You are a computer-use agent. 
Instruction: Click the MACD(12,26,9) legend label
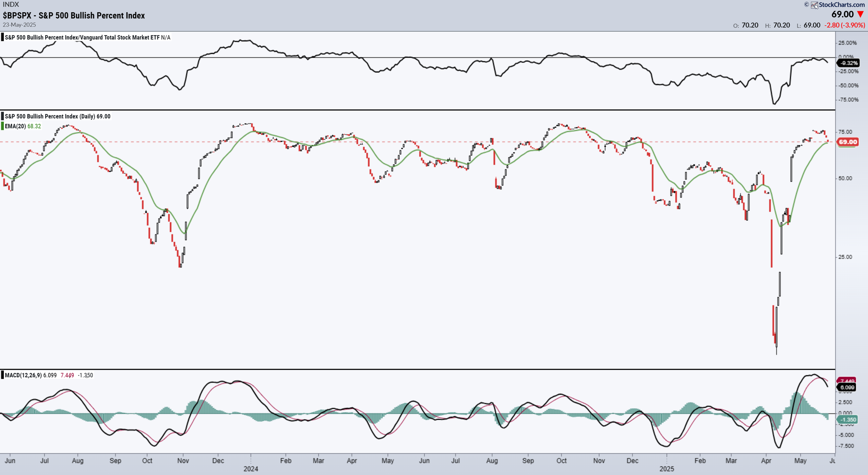(x=23, y=376)
